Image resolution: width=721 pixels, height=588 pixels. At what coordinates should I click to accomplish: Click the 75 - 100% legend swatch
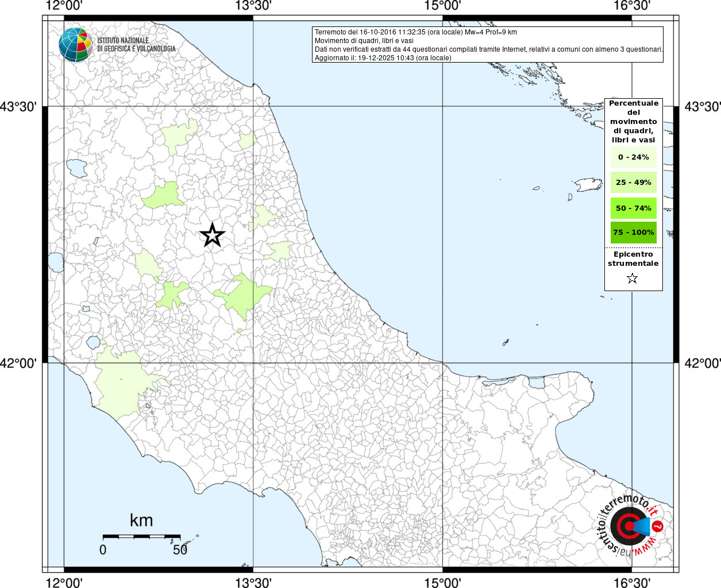633,233
